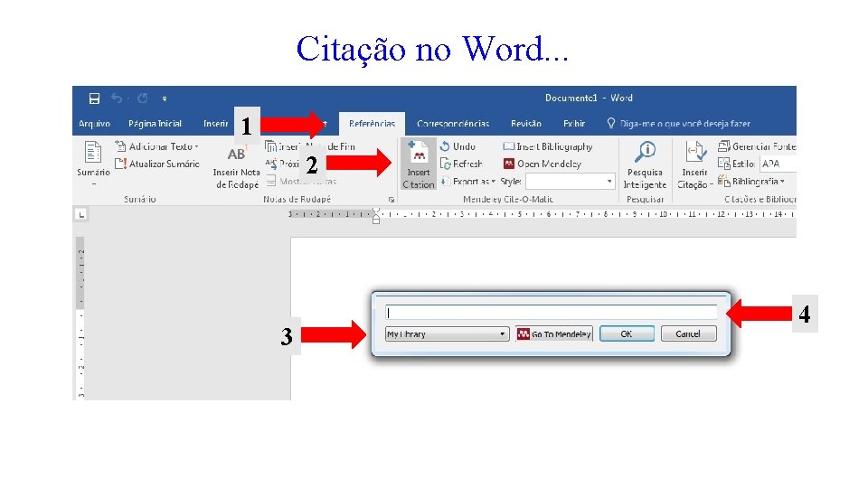This screenshot has width=868, height=488.
Task: Click Mendeley Refresh button
Action: click(461, 164)
